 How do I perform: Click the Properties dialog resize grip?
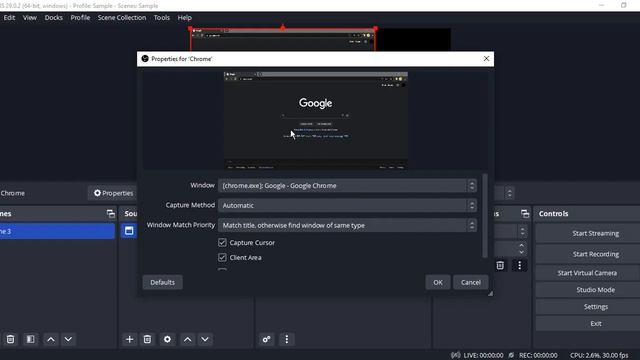coord(490,293)
